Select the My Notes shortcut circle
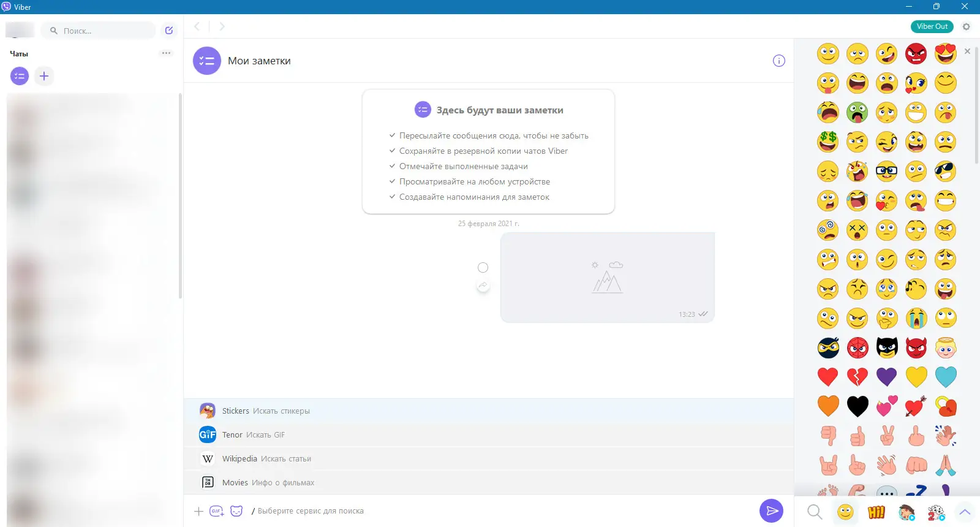Viewport: 980px width, 527px height. [x=20, y=76]
